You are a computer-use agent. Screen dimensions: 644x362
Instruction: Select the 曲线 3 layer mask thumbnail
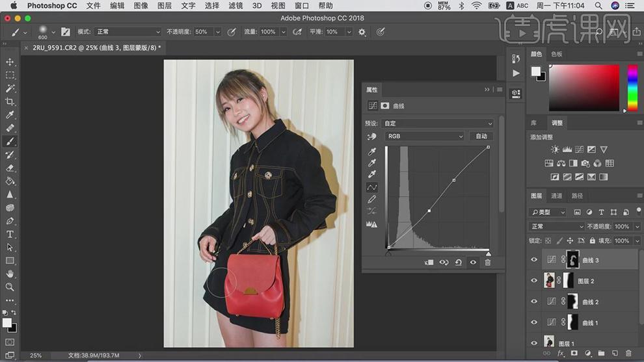pyautogui.click(x=572, y=259)
